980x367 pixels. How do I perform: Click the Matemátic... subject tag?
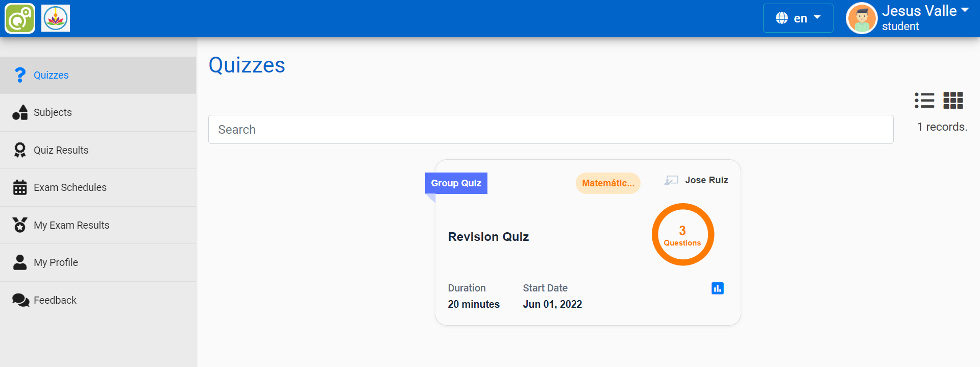[607, 183]
